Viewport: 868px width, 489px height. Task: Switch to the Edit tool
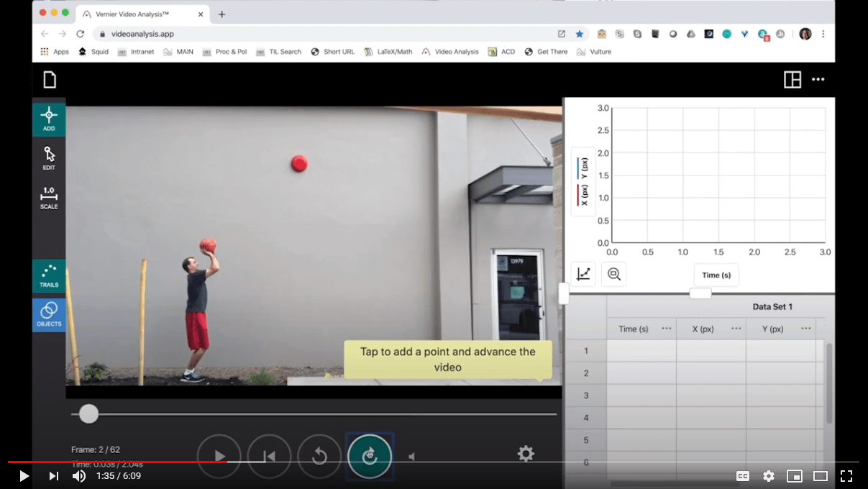coord(48,157)
